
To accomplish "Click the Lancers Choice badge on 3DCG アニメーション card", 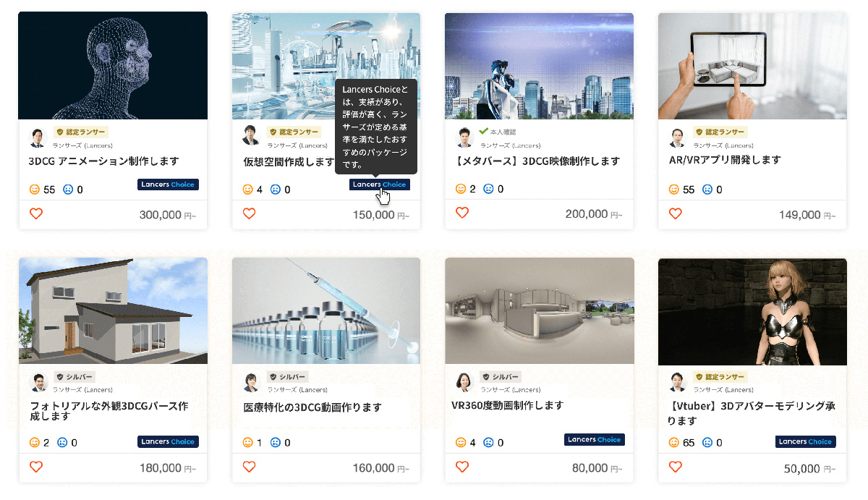I will [168, 185].
